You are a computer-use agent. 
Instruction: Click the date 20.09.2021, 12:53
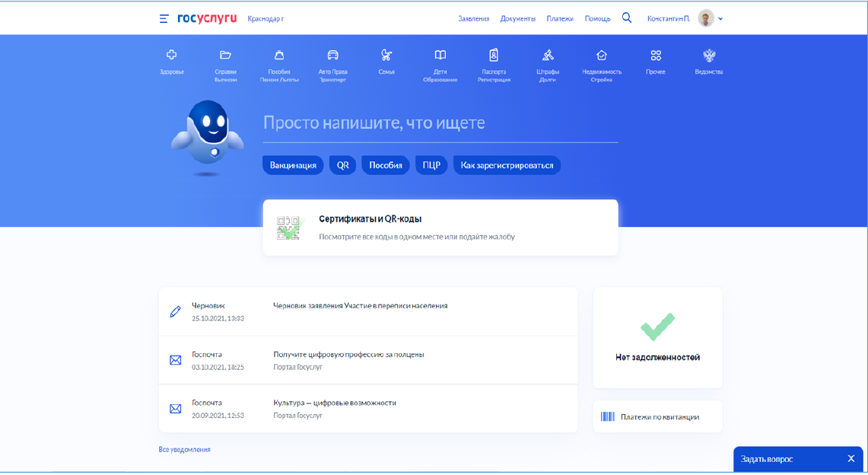(x=218, y=415)
